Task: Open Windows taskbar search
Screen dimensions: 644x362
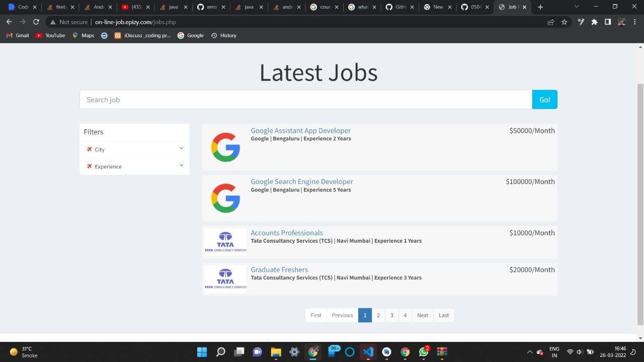Action: click(x=220, y=352)
